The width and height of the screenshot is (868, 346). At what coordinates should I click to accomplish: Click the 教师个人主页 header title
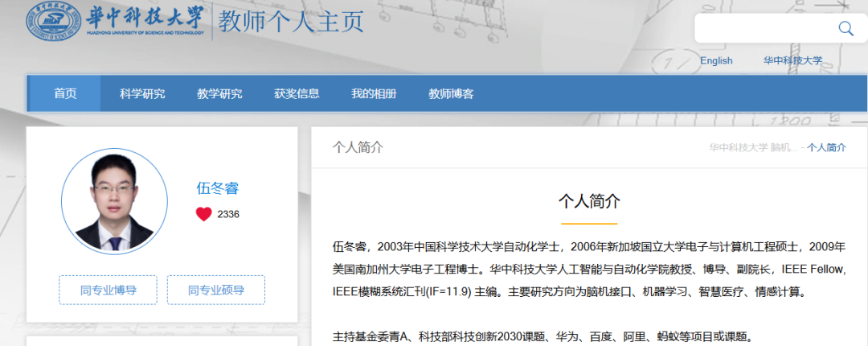click(291, 23)
